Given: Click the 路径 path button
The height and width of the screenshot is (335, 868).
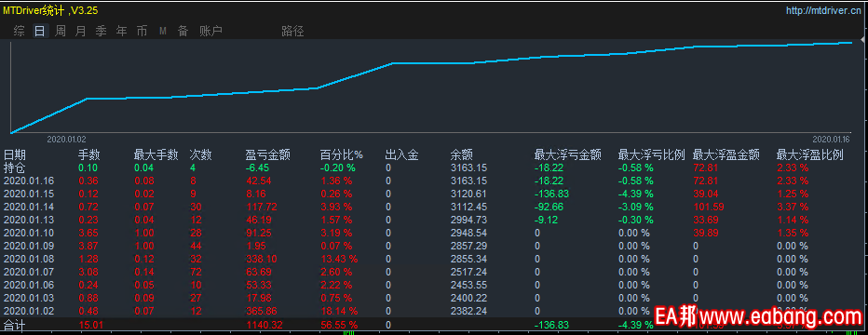Looking at the screenshot, I should click(x=292, y=32).
